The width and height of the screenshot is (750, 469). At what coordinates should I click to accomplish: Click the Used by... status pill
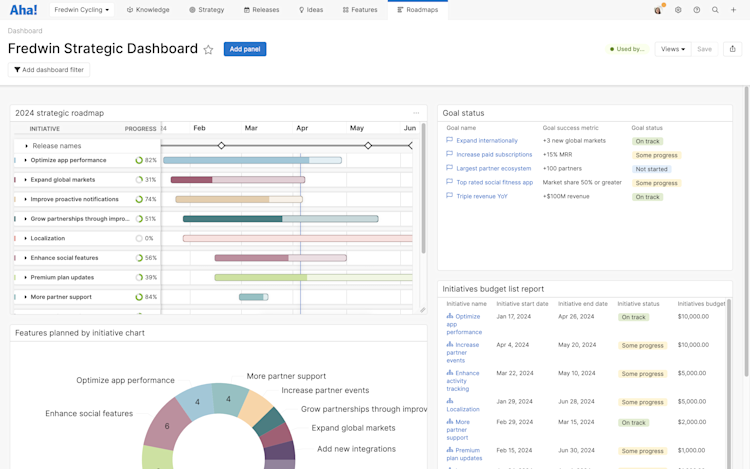[627, 49]
